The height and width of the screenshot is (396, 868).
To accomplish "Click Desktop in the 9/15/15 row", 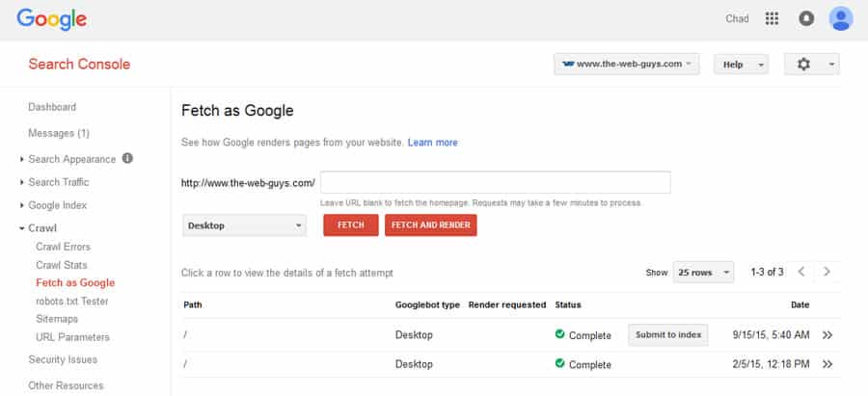I will pos(414,335).
